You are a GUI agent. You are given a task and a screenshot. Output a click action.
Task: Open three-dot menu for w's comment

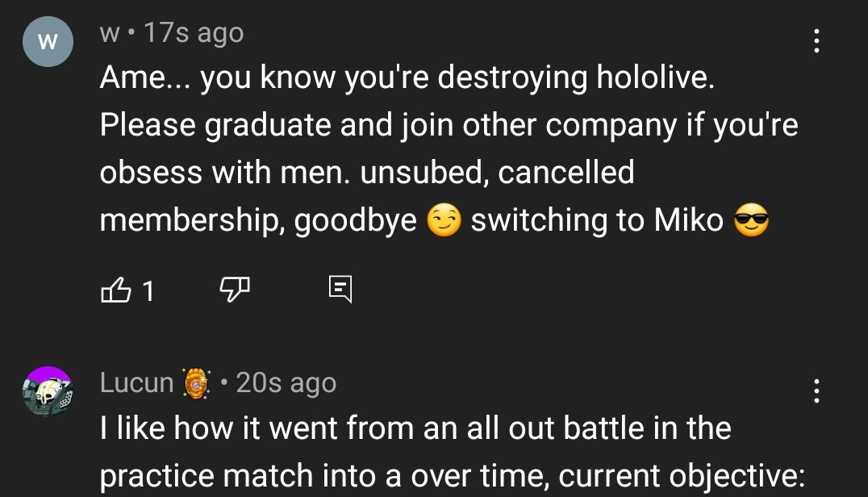[x=816, y=41]
